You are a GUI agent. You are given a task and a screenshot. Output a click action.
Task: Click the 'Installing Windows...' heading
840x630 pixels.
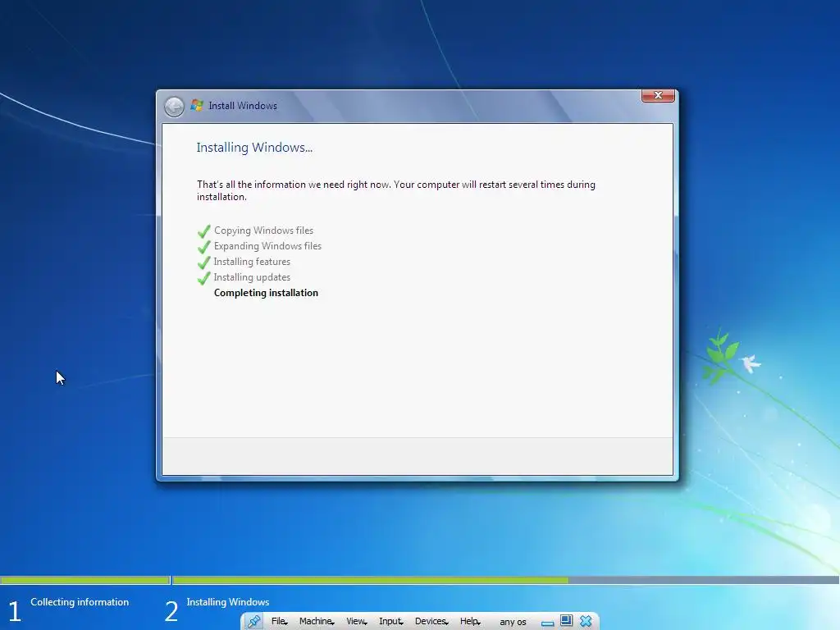point(254,148)
